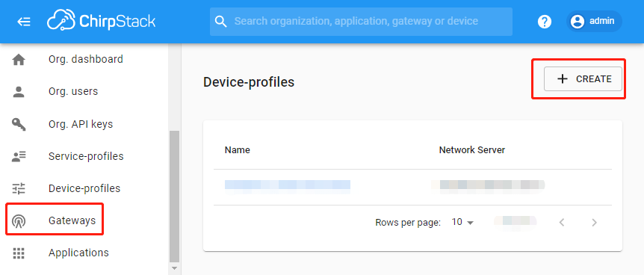Image resolution: width=644 pixels, height=275 pixels.
Task: Collapse the sidebar with the menu arrow icon
Action: pos(24,22)
